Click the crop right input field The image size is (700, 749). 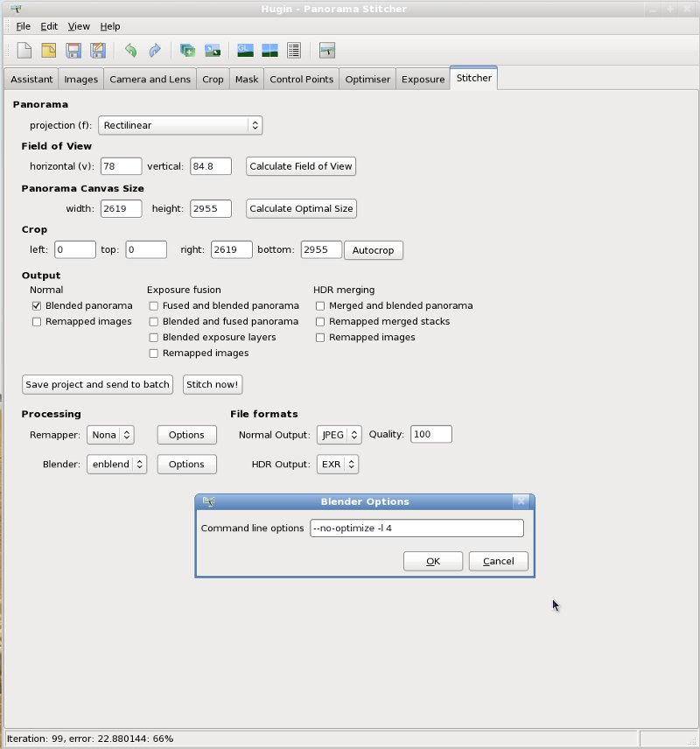(232, 250)
